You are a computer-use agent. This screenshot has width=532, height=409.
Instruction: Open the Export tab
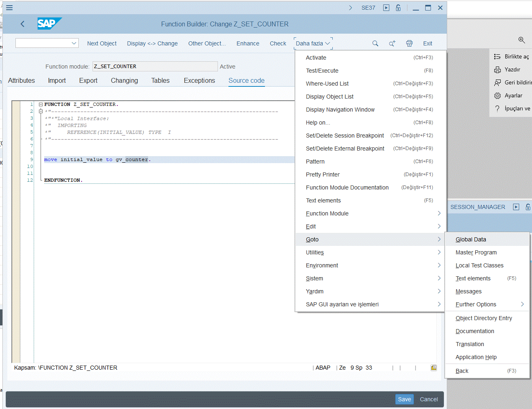point(88,80)
